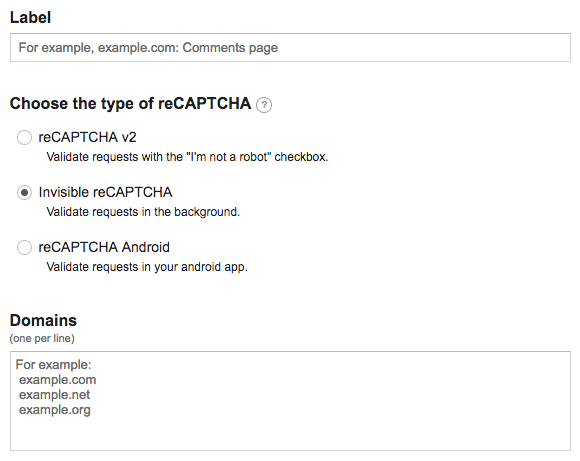
Task: Click the 'For example:' placeholder line in Domains
Action: (x=53, y=365)
